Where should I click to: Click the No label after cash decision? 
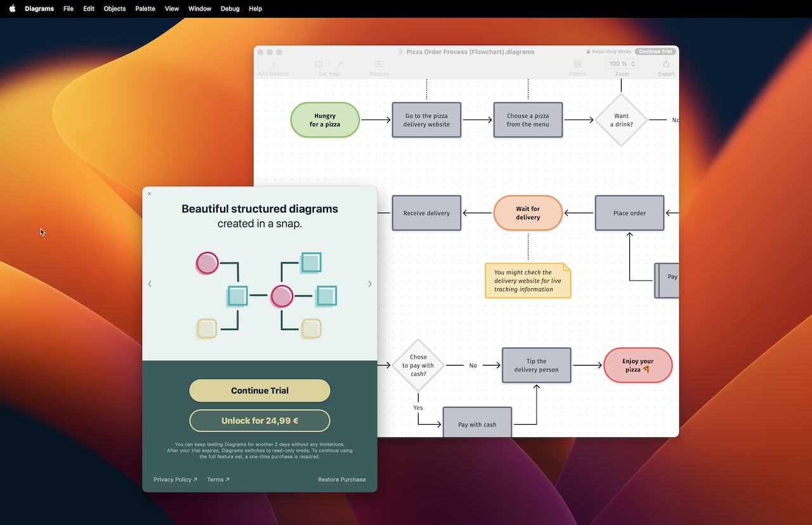473,366
